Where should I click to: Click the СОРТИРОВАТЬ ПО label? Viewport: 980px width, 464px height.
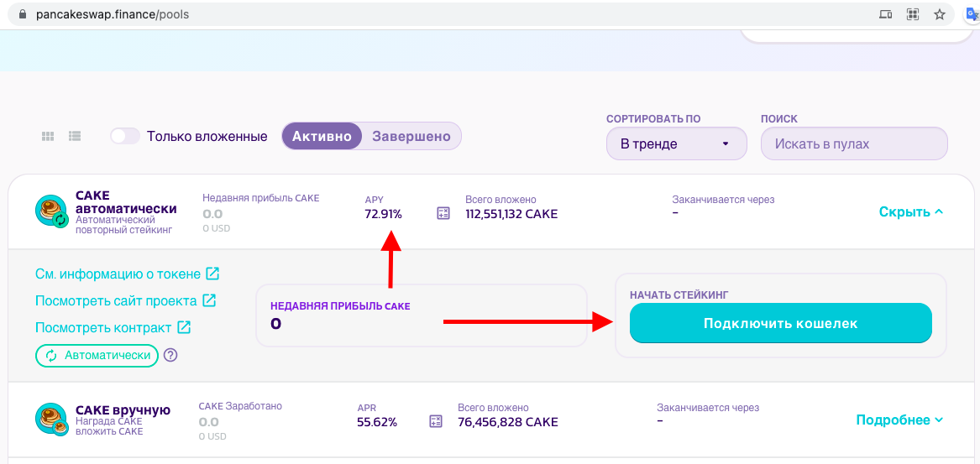pyautogui.click(x=653, y=118)
